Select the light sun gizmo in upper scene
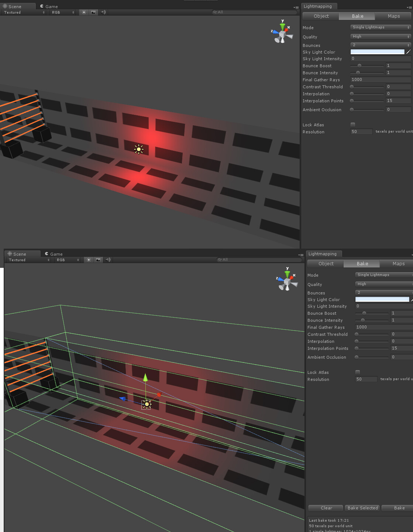This screenshot has width=413, height=532. pyautogui.click(x=139, y=149)
